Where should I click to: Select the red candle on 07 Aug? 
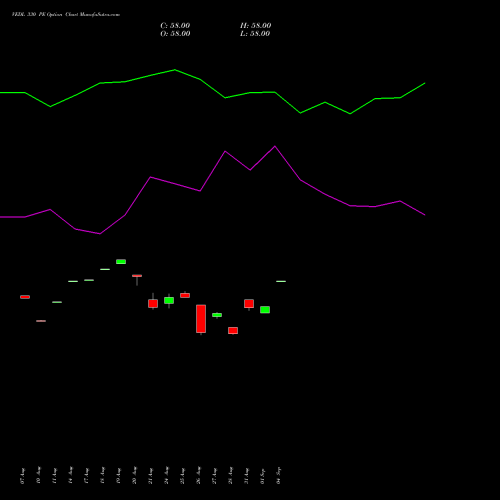pos(25,297)
